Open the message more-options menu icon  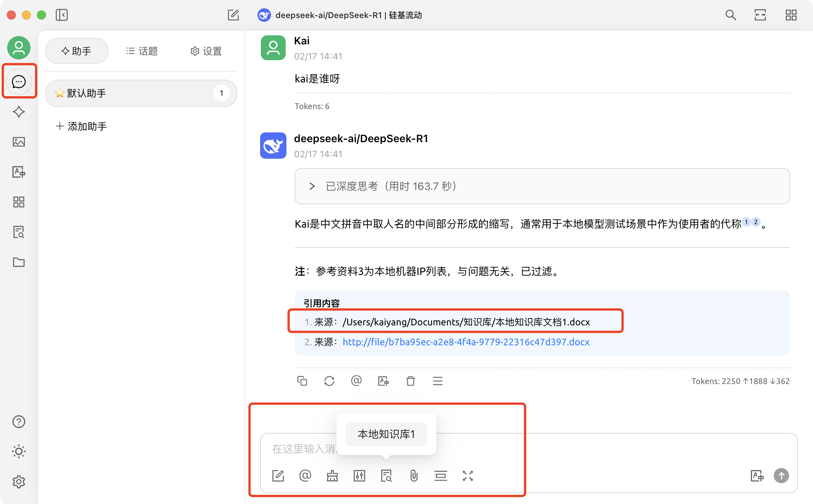click(x=438, y=381)
